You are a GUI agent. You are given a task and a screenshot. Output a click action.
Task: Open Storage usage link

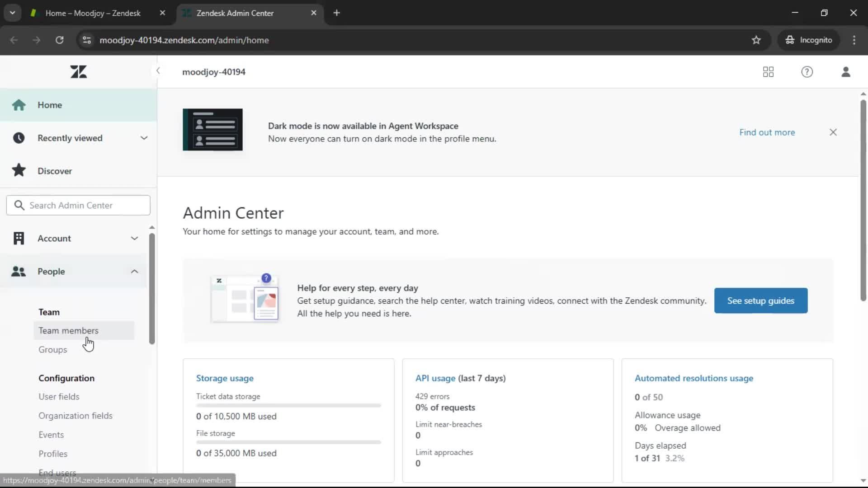click(x=225, y=378)
